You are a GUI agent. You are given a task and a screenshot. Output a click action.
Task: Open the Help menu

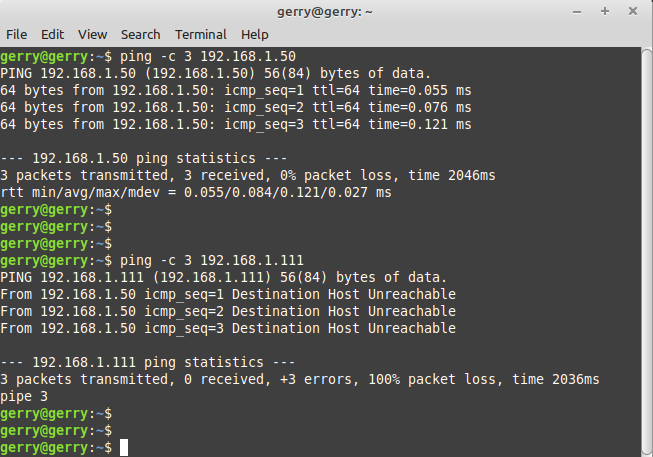[255, 34]
